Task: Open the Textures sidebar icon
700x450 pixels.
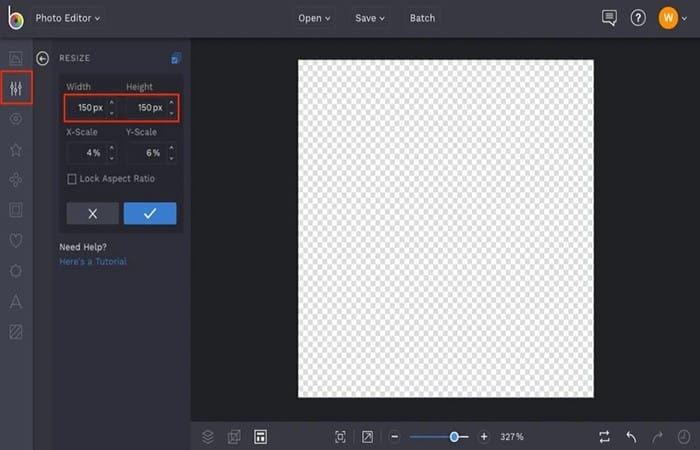Action: click(16, 332)
